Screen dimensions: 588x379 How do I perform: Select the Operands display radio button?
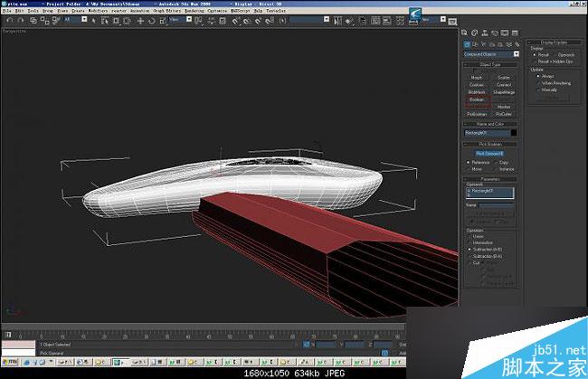564,55
